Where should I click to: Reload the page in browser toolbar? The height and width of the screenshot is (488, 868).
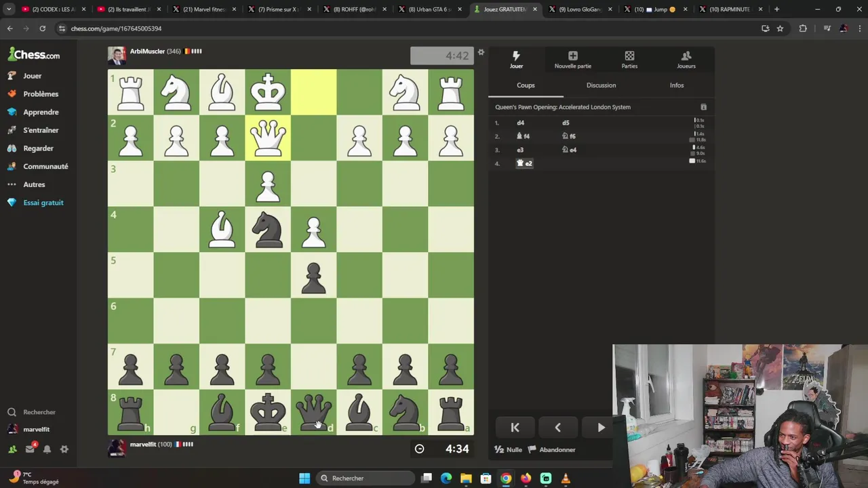(42, 28)
